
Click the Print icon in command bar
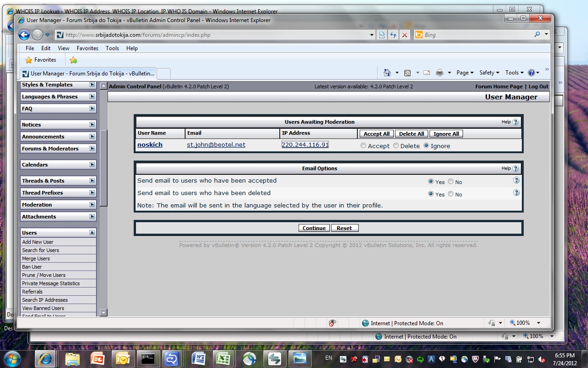pos(440,73)
